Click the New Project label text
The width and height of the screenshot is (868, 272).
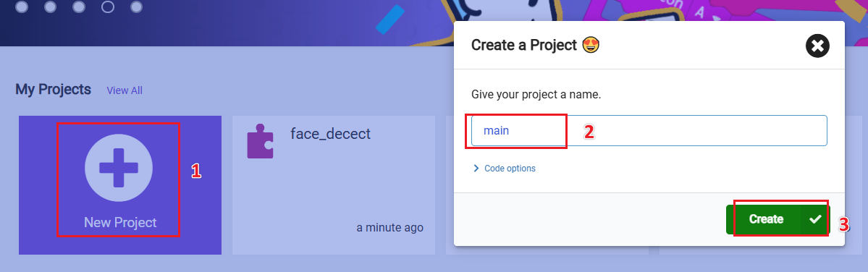point(120,222)
